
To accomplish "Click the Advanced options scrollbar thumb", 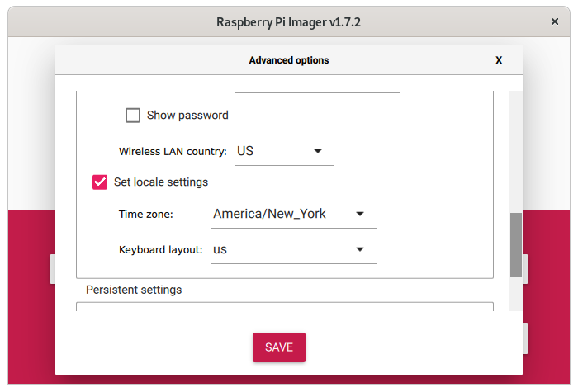I will click(516, 245).
